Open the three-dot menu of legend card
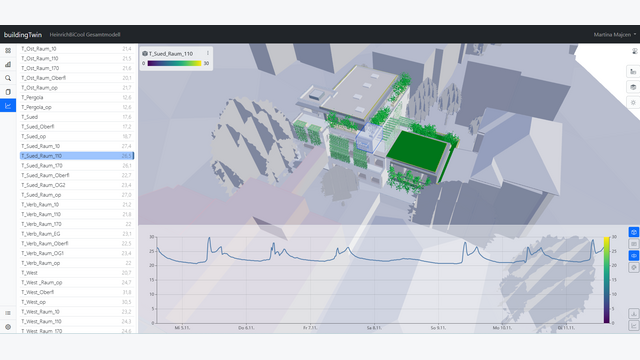 (208, 53)
